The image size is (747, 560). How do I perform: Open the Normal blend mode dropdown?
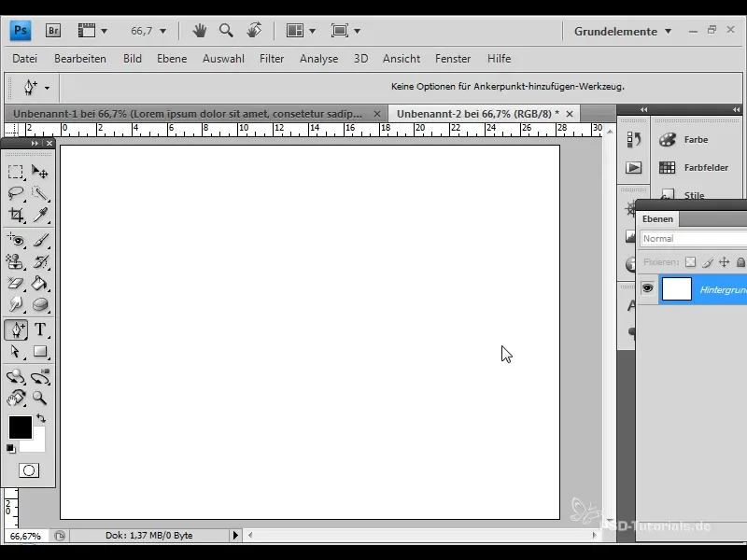693,239
